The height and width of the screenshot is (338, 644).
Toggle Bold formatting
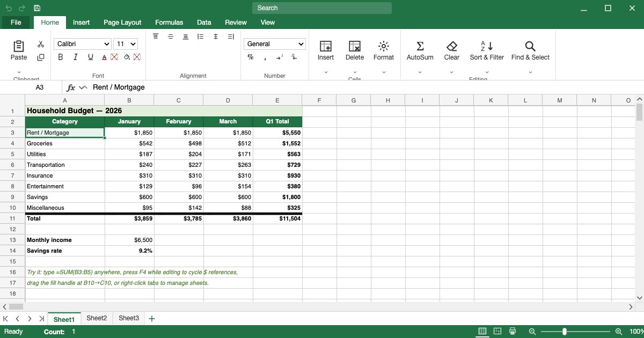pos(60,57)
